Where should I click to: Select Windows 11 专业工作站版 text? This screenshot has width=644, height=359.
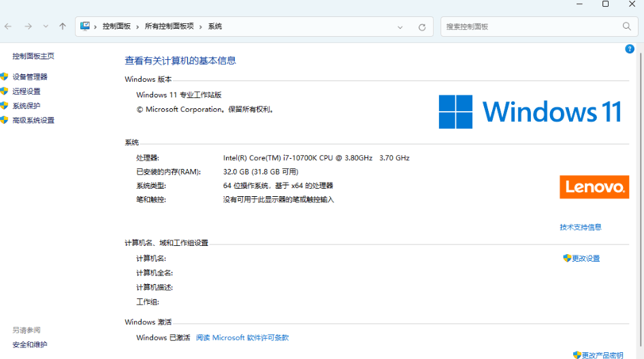point(178,95)
